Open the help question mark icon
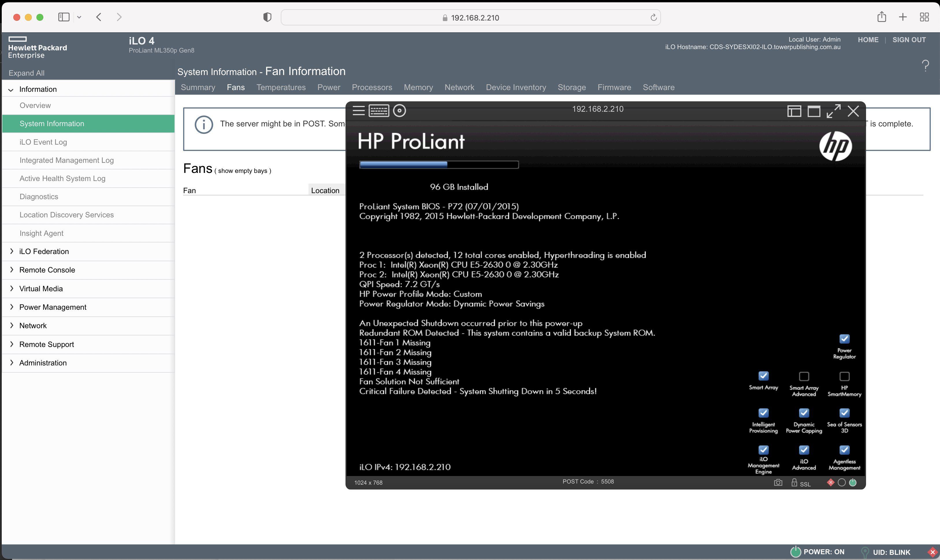The image size is (940, 560). click(x=925, y=66)
